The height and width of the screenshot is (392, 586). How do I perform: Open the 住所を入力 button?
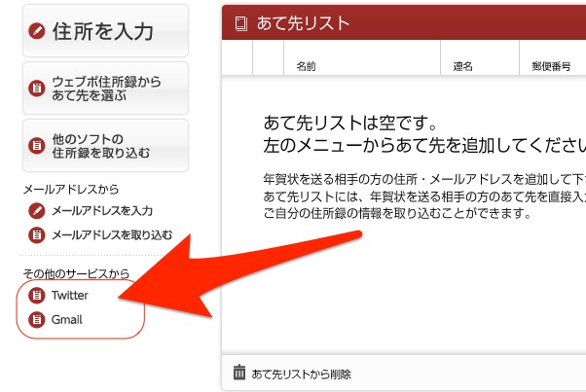[105, 30]
